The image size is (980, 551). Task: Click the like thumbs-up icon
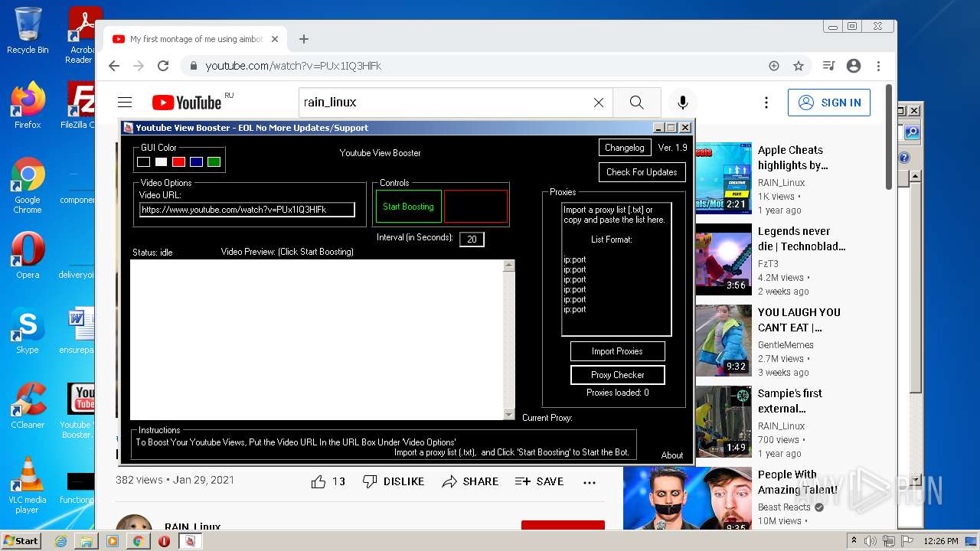318,481
